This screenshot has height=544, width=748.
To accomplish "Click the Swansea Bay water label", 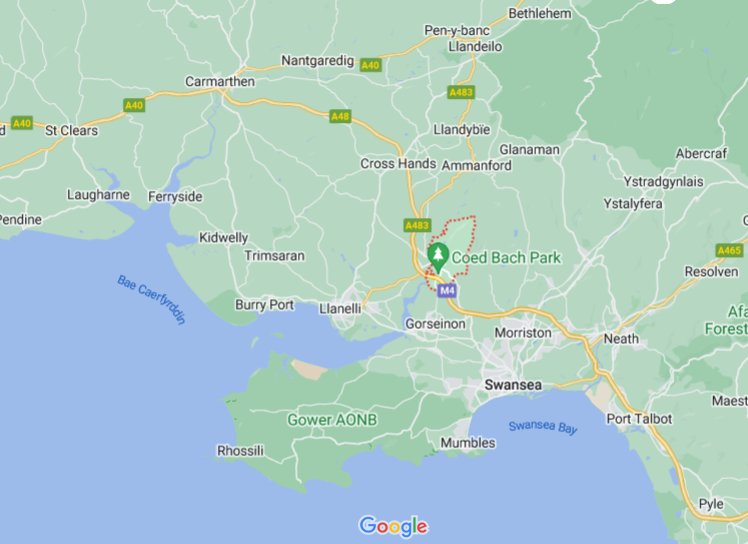I will pyautogui.click(x=543, y=427).
